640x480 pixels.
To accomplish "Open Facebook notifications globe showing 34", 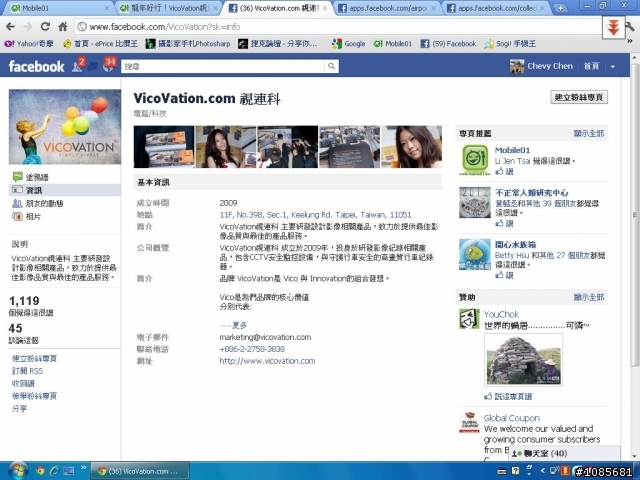I will (109, 65).
